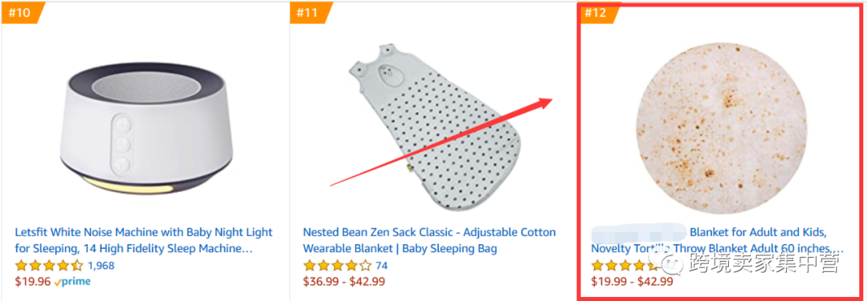The image size is (868, 301).
Task: Click the #11 rank badge
Action: [x=311, y=13]
